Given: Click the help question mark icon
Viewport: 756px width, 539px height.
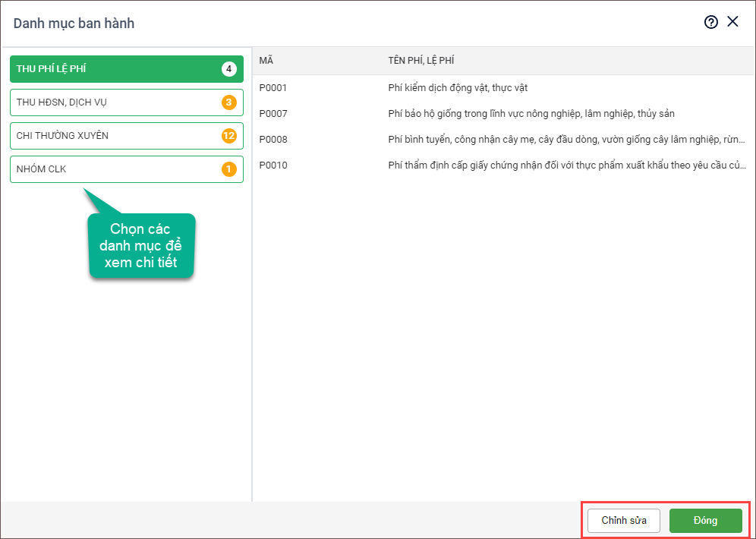Looking at the screenshot, I should click(x=710, y=22).
